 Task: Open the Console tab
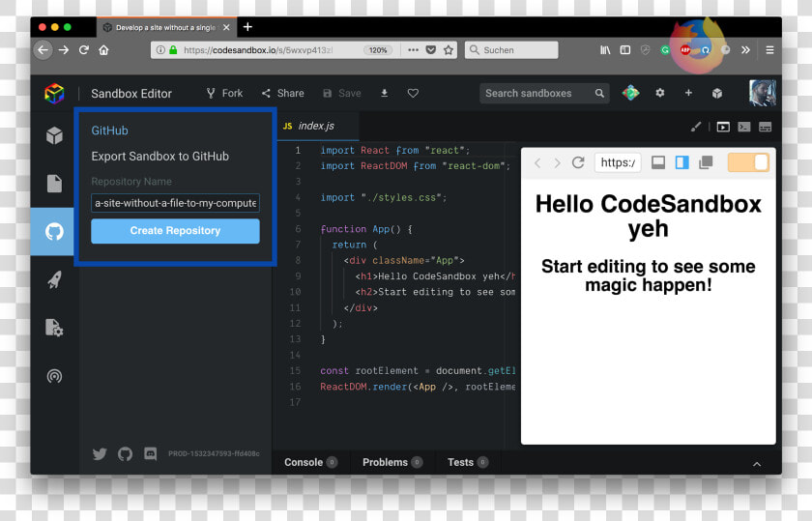tap(310, 462)
